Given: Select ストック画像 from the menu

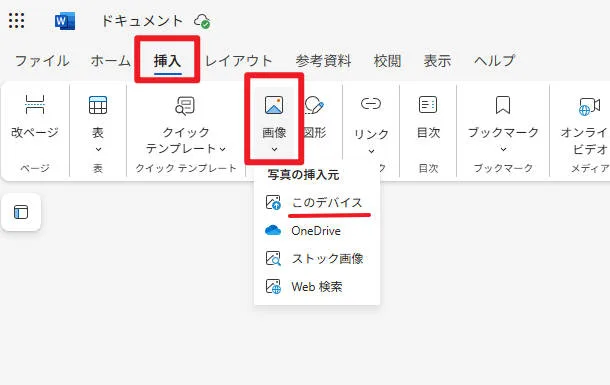Looking at the screenshot, I should click(317, 259).
